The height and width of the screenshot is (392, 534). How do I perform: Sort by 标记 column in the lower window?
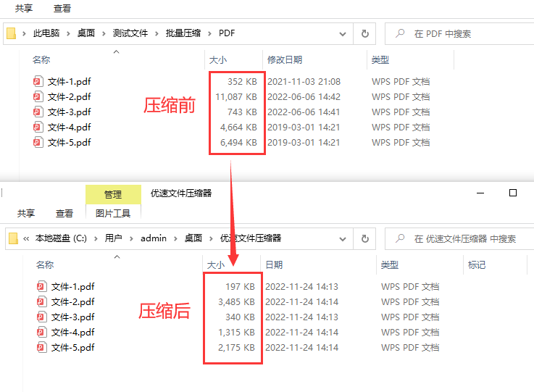477,264
